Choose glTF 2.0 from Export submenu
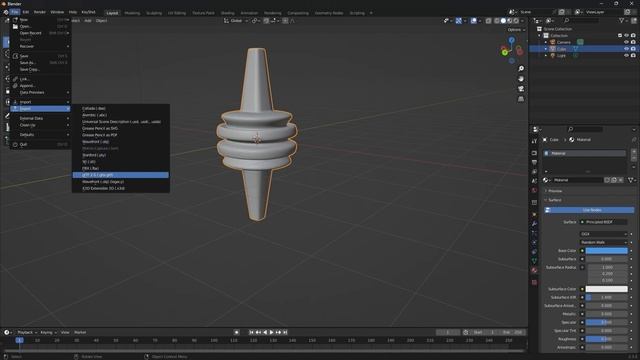 tap(120, 175)
